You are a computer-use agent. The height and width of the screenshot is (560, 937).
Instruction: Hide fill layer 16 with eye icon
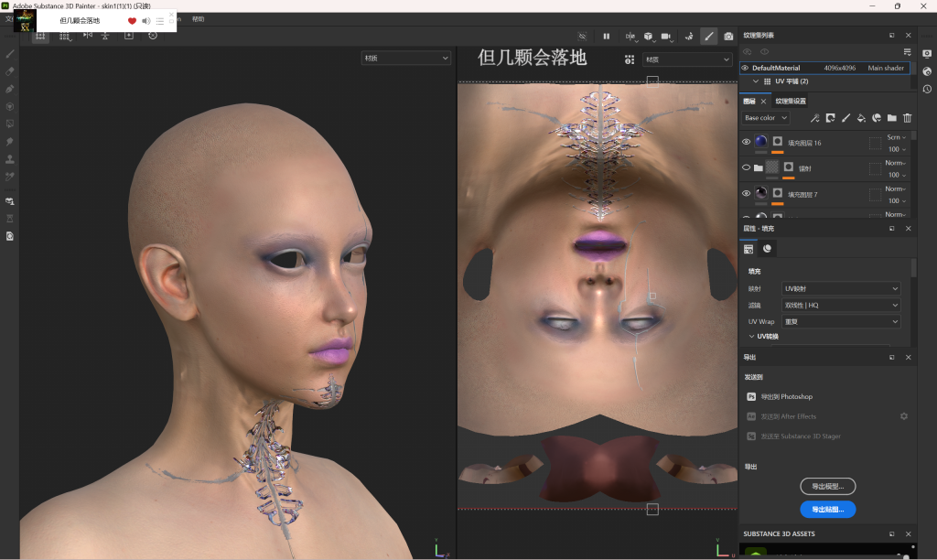(746, 142)
